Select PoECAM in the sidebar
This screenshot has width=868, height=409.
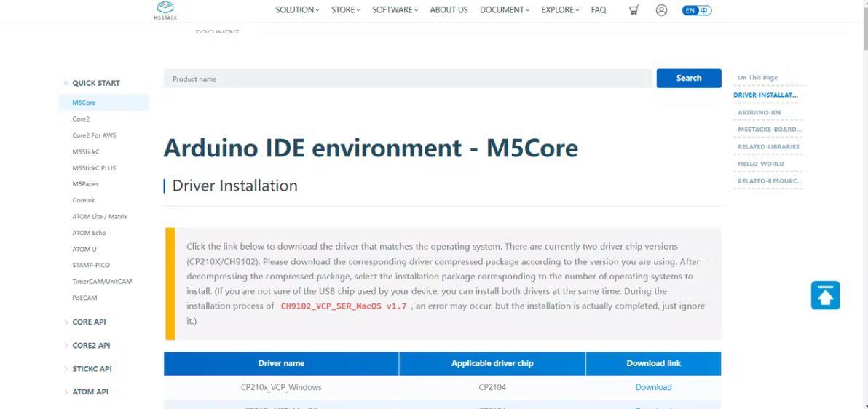coord(84,298)
